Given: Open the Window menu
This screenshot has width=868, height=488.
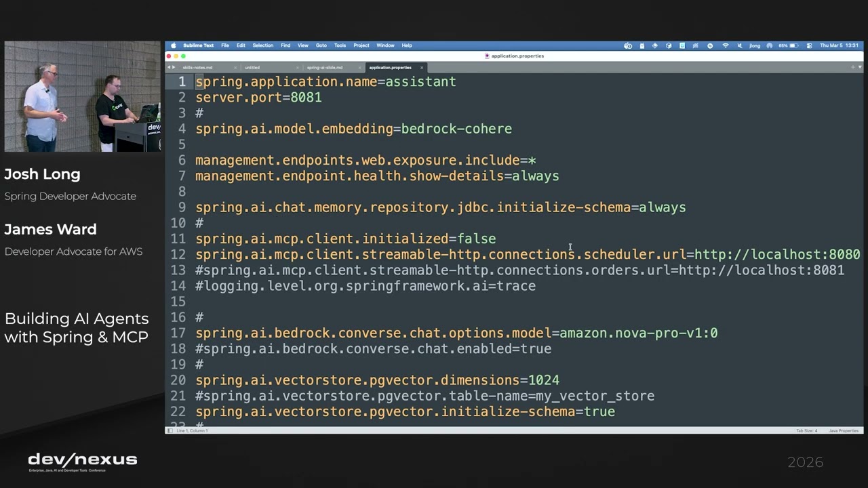Looking at the screenshot, I should pyautogui.click(x=385, y=45).
